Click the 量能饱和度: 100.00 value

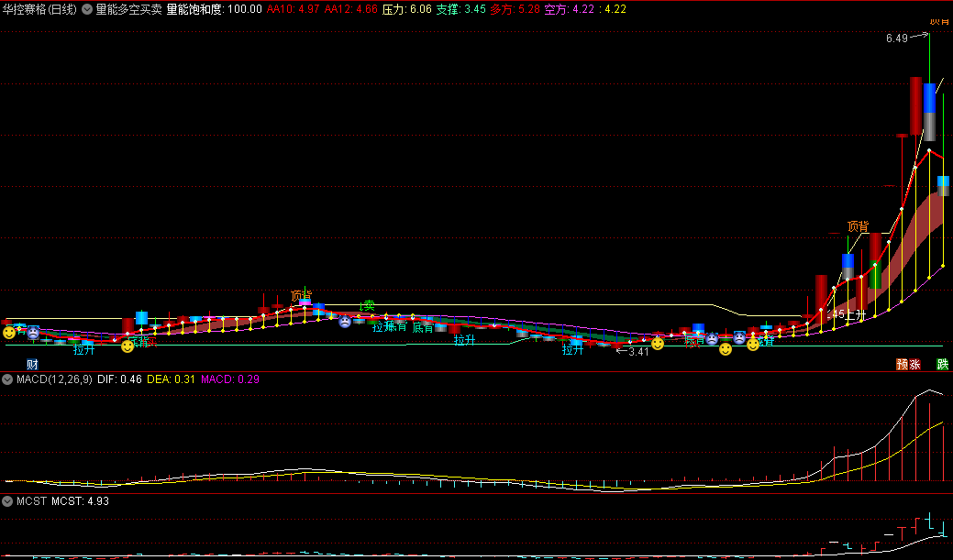coord(215,9)
